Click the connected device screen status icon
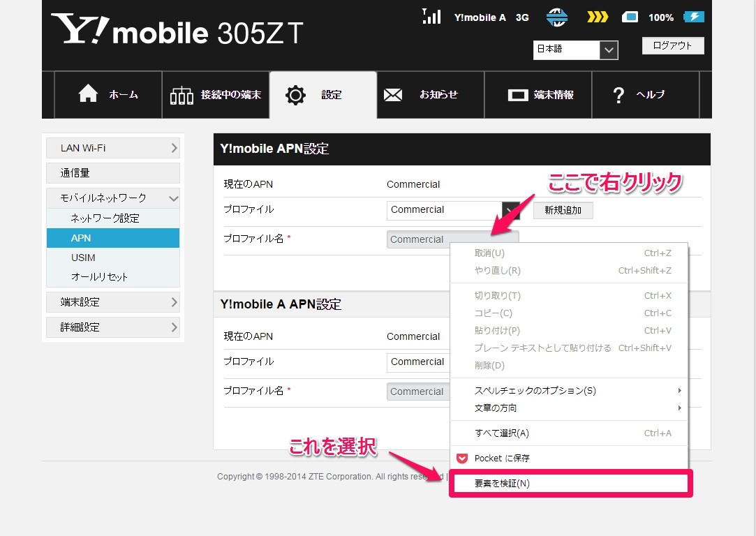 click(x=630, y=17)
